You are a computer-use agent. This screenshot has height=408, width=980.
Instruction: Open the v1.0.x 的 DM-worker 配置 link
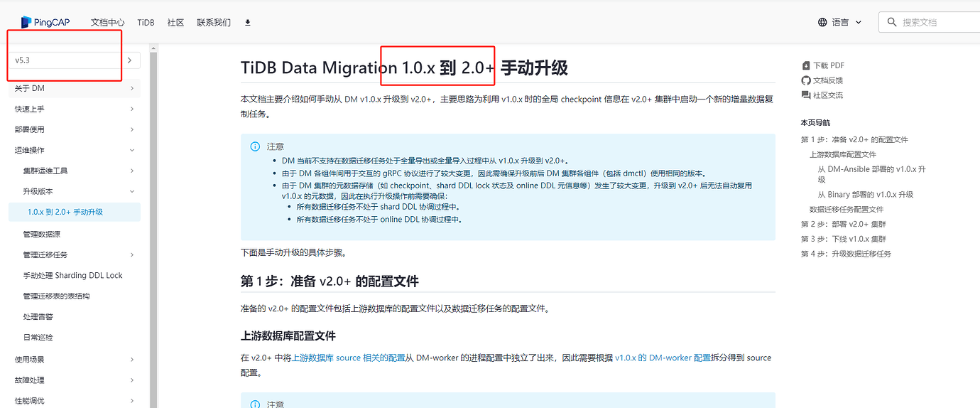coord(663,358)
